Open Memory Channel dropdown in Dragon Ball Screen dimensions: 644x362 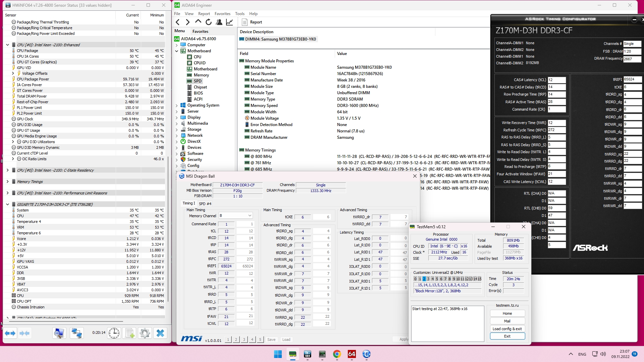point(236,216)
